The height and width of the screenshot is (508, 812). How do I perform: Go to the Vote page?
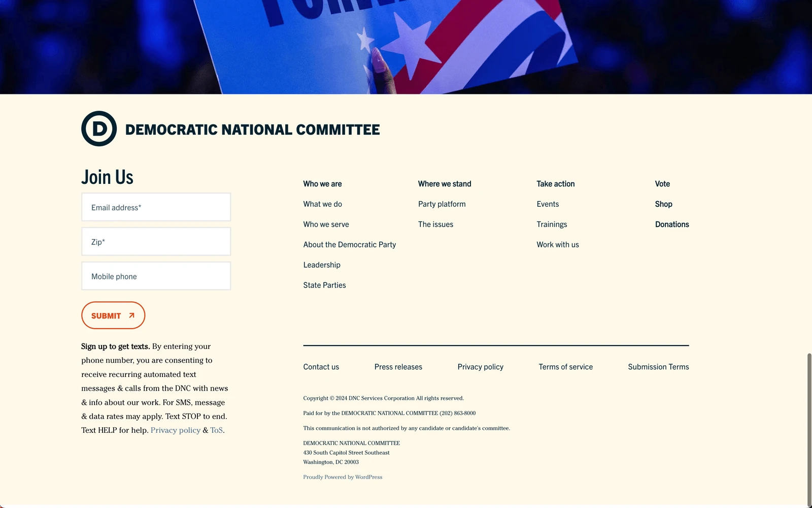point(662,184)
